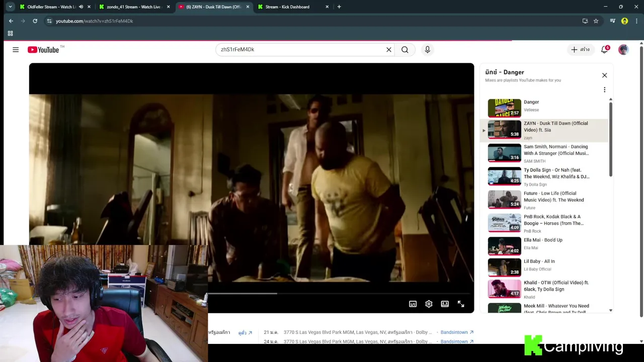Open video player settings gear
644x362 pixels.
[429, 304]
